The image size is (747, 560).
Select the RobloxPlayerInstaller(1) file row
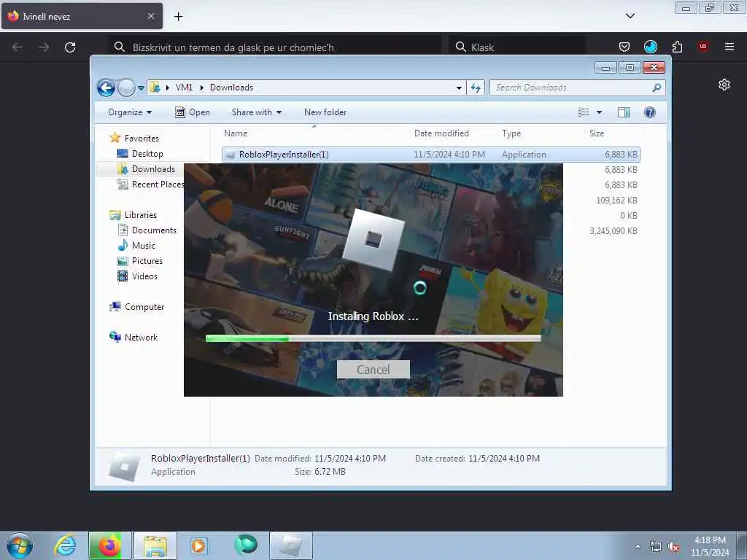click(430, 155)
